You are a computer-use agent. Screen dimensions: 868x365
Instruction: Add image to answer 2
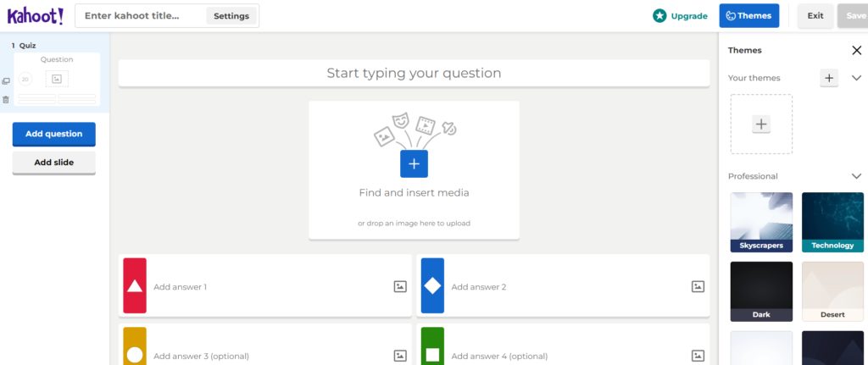click(698, 286)
